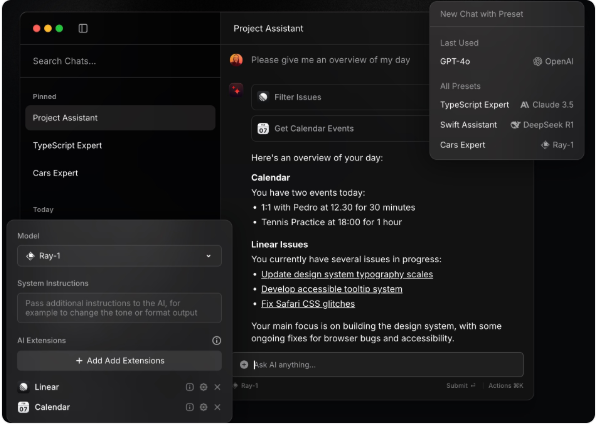Screen dimensions: 597x425
Task: Click the attachment icon in Ask AI field
Action: (x=244, y=365)
